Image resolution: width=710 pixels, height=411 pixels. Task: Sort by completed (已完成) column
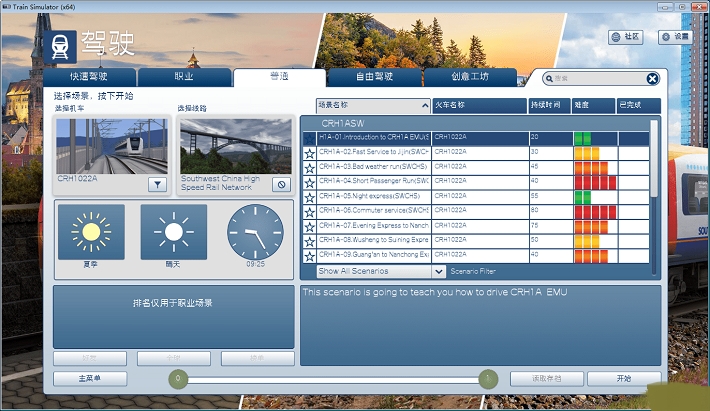click(639, 105)
